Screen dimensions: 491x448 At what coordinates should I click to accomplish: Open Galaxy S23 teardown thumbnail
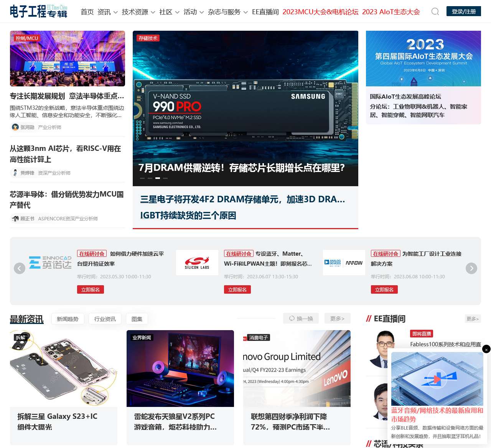click(x=64, y=369)
